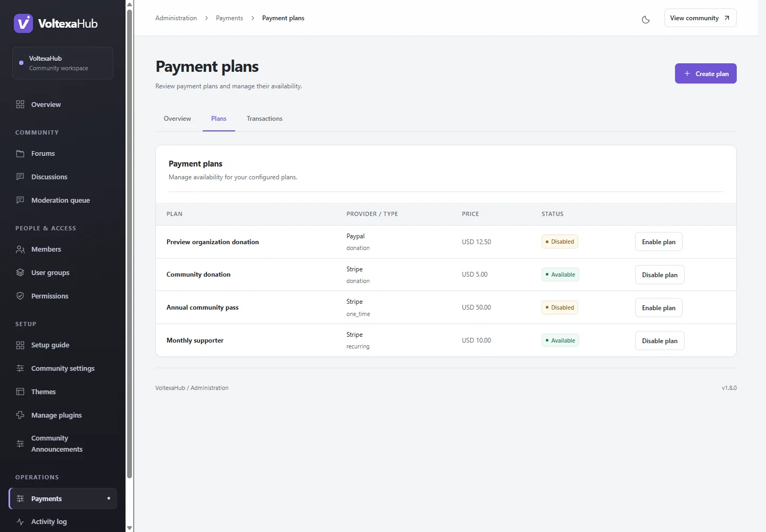Image resolution: width=766 pixels, height=532 pixels.
Task: Click the Preview organization donation plan name
Action: (x=213, y=242)
